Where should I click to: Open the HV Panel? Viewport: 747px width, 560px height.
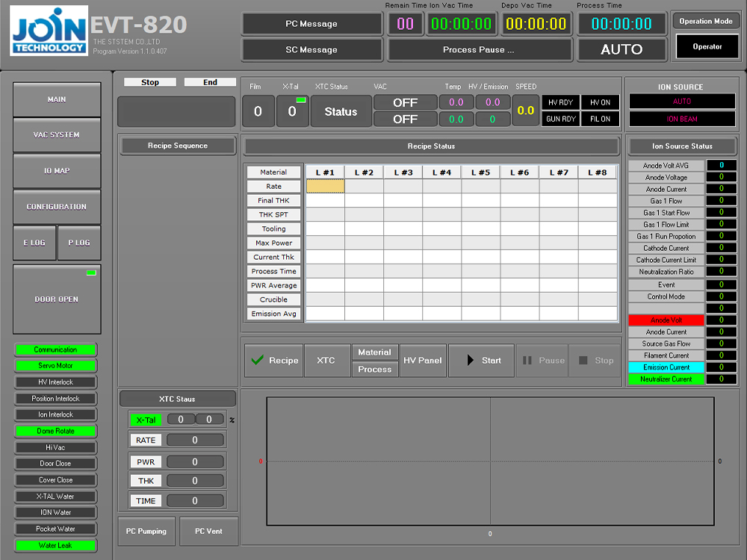[x=422, y=360]
